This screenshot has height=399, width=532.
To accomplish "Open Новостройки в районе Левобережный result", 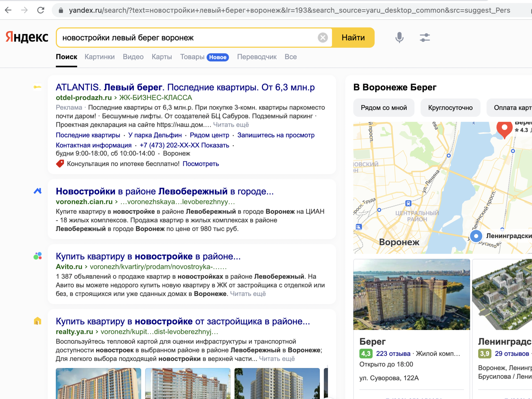I will coord(165,191).
